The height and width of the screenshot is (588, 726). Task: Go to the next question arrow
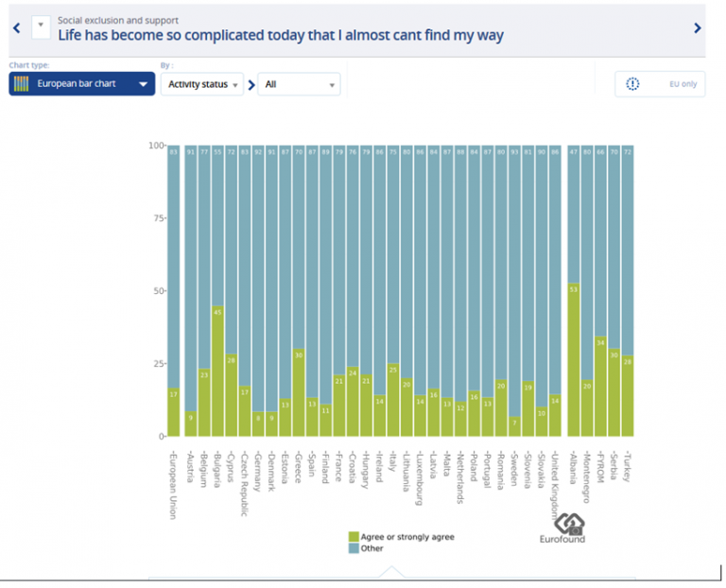pos(698,28)
